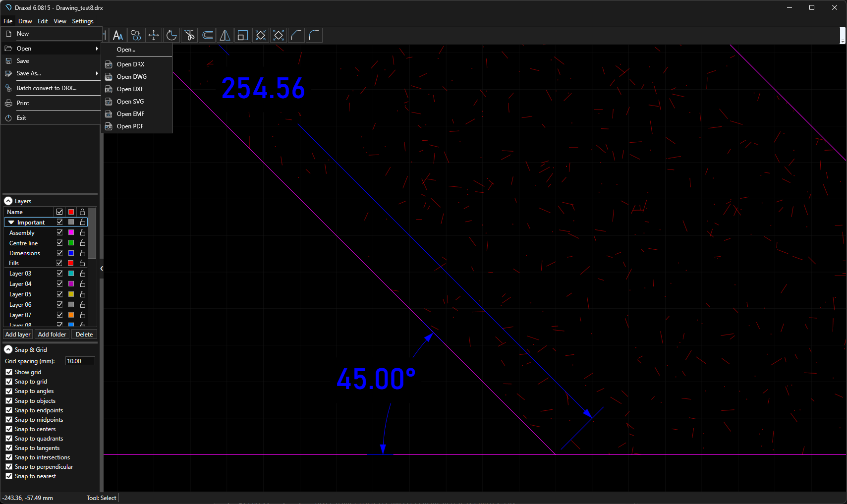Collapse the left side panel
This screenshot has width=847, height=504.
click(x=102, y=269)
